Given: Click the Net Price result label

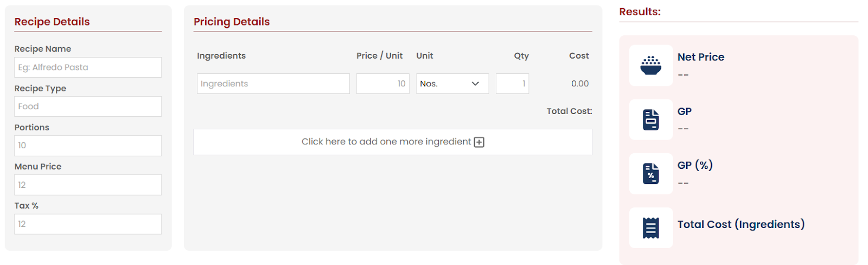Looking at the screenshot, I should [x=701, y=57].
